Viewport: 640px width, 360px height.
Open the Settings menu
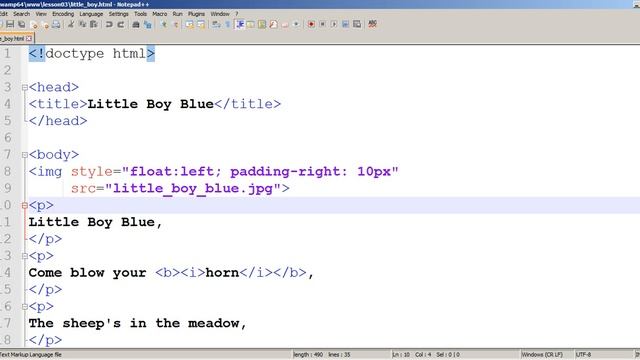pyautogui.click(x=119, y=14)
